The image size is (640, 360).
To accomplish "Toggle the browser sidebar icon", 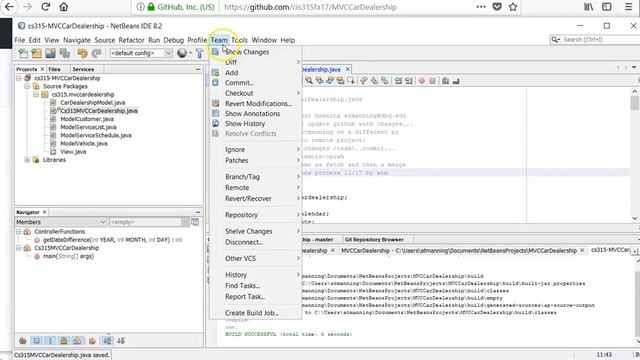I will point(607,7).
